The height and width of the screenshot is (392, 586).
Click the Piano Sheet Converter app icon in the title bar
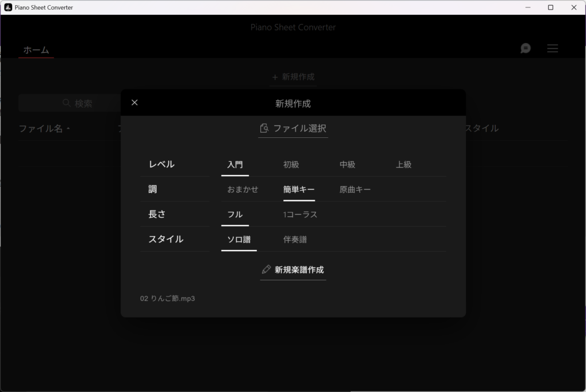pyautogui.click(x=8, y=7)
